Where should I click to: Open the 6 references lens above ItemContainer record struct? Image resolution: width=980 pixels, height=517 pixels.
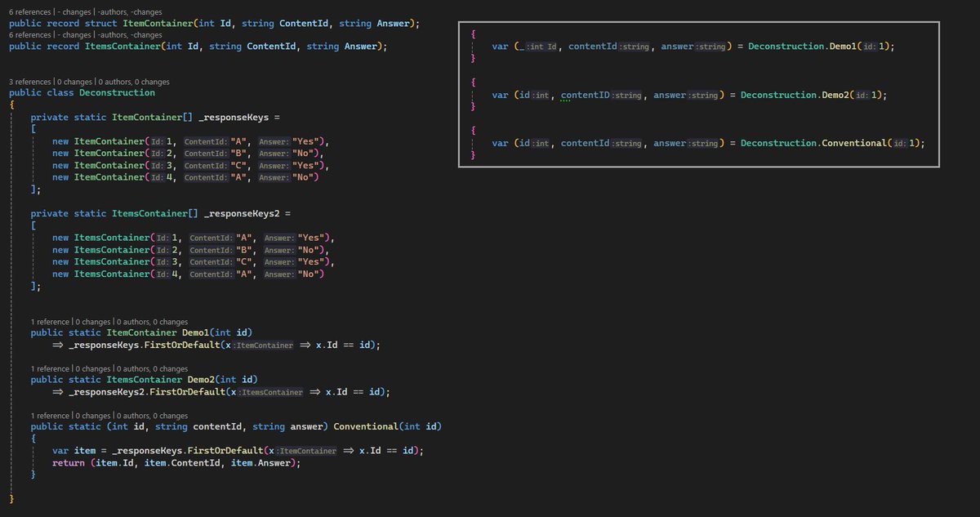31,12
